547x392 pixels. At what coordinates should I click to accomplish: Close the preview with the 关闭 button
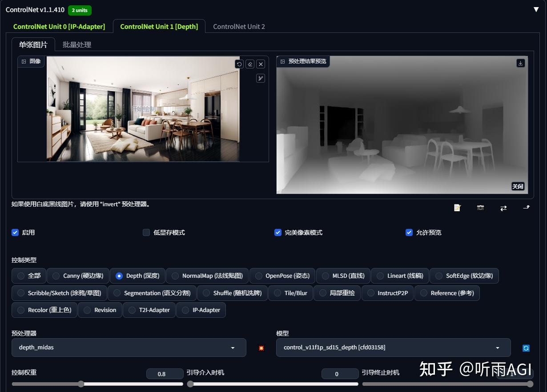click(x=518, y=186)
